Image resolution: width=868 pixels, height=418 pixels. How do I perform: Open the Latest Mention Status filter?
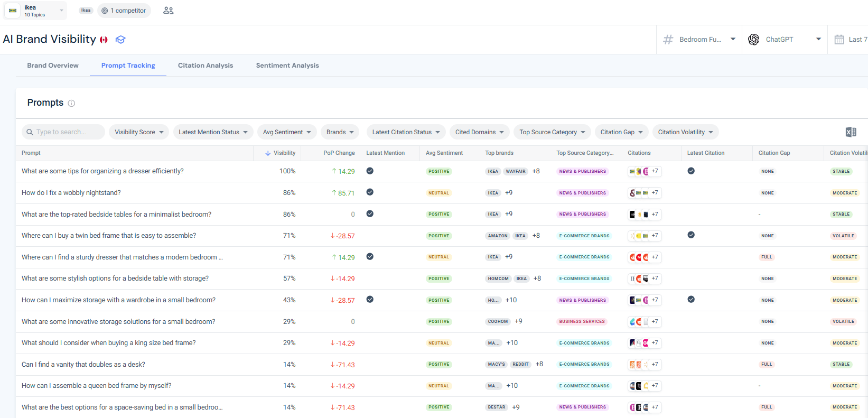tap(213, 132)
